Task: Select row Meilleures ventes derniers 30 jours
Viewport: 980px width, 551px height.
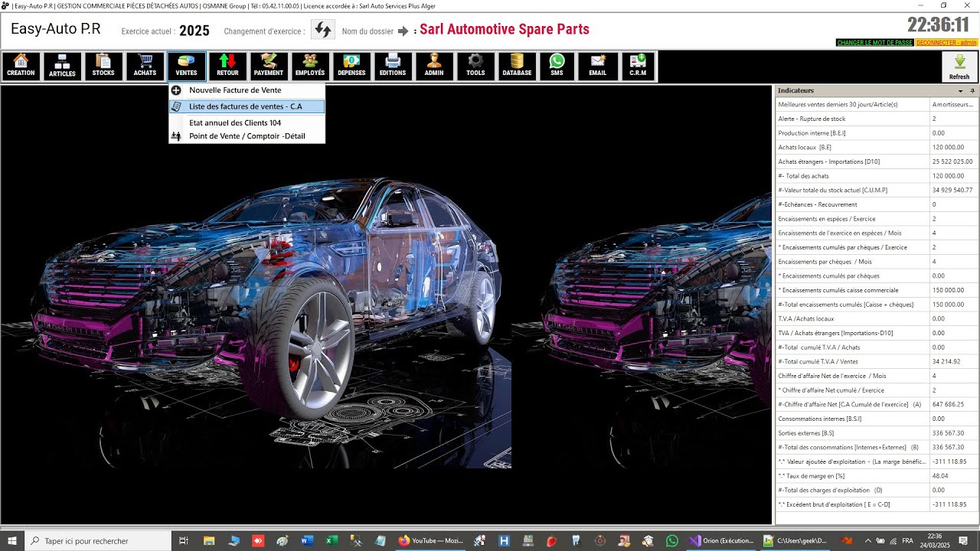Action: pyautogui.click(x=877, y=104)
